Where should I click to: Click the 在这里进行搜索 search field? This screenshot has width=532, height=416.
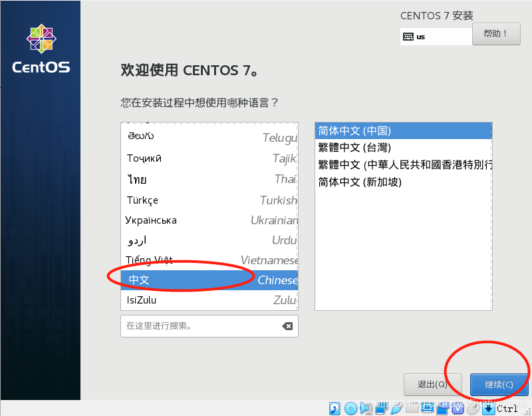point(209,326)
